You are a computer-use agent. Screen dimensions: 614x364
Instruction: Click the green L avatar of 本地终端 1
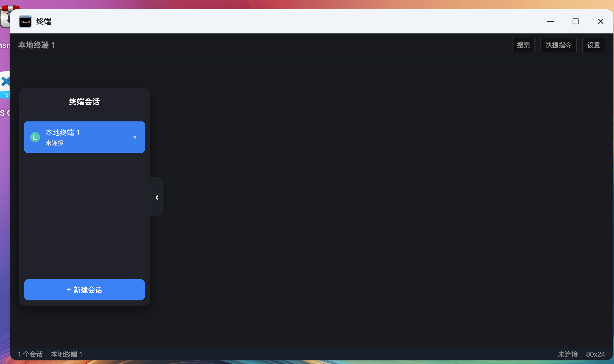coord(35,137)
